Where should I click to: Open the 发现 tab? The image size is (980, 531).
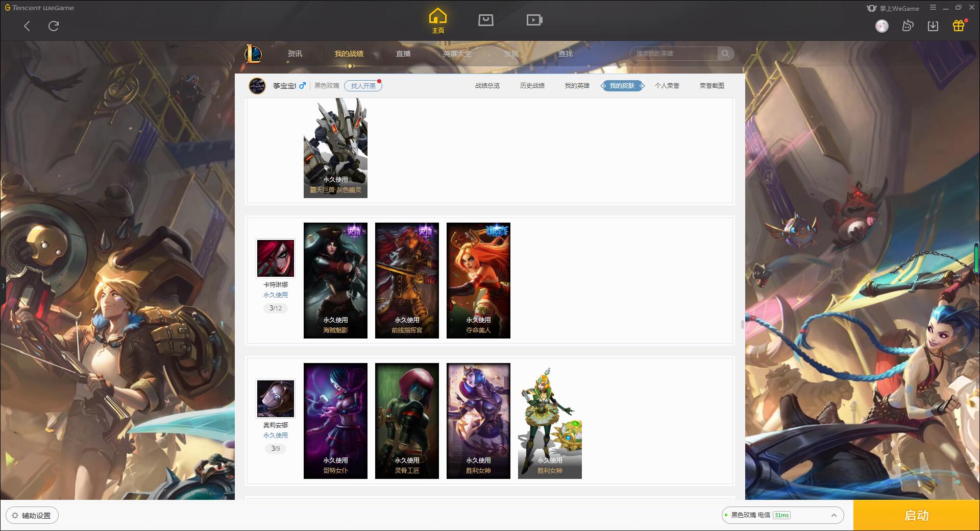tap(511, 54)
